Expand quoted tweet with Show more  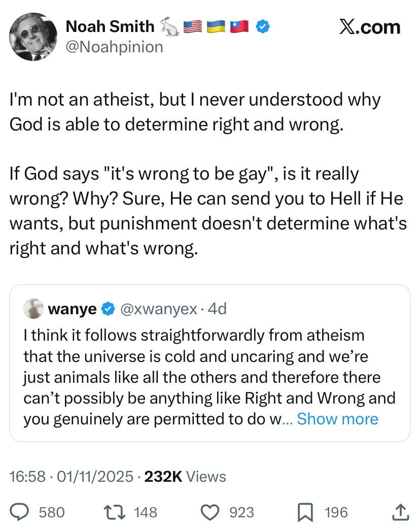337,419
